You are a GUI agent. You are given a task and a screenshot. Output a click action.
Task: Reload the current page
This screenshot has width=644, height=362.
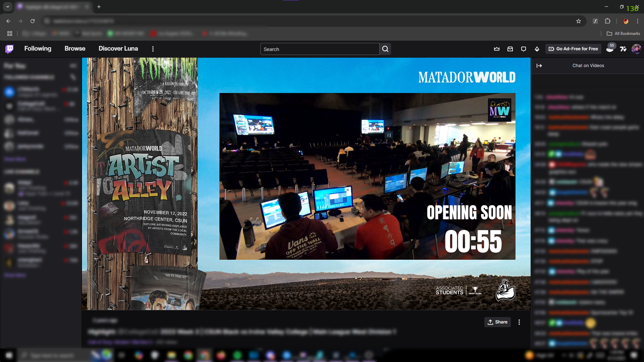(33, 21)
